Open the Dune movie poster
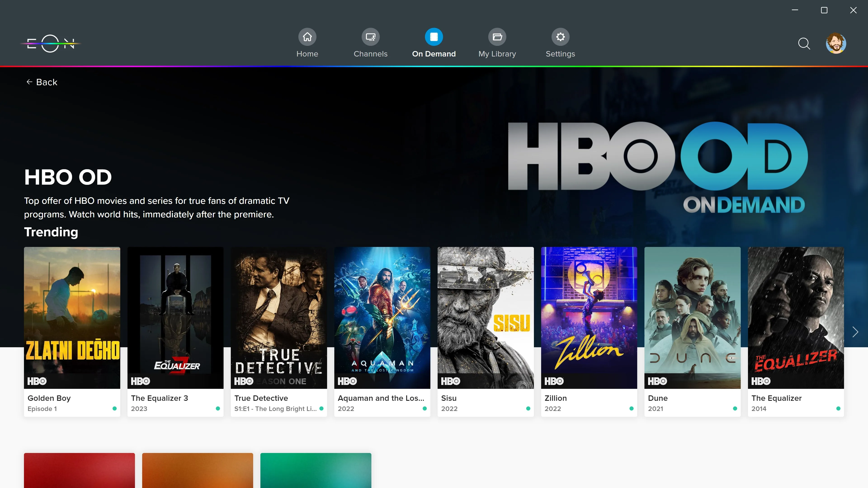This screenshot has width=868, height=488. [x=692, y=318]
